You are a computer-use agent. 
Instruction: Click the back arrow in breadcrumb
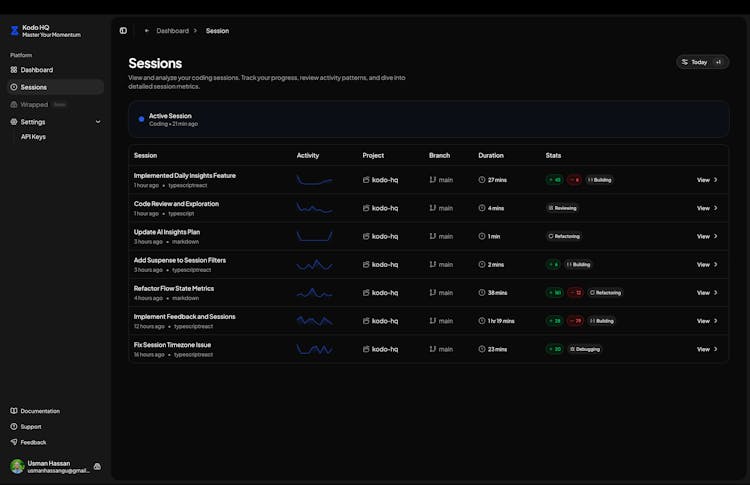(147, 31)
